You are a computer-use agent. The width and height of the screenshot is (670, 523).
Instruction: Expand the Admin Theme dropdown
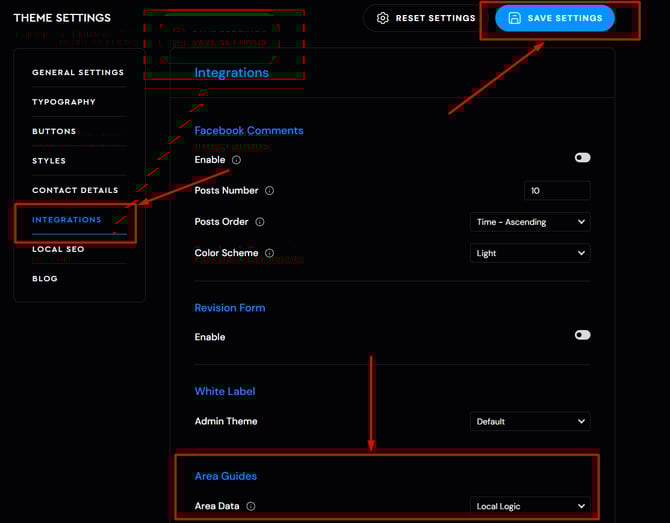pos(529,421)
